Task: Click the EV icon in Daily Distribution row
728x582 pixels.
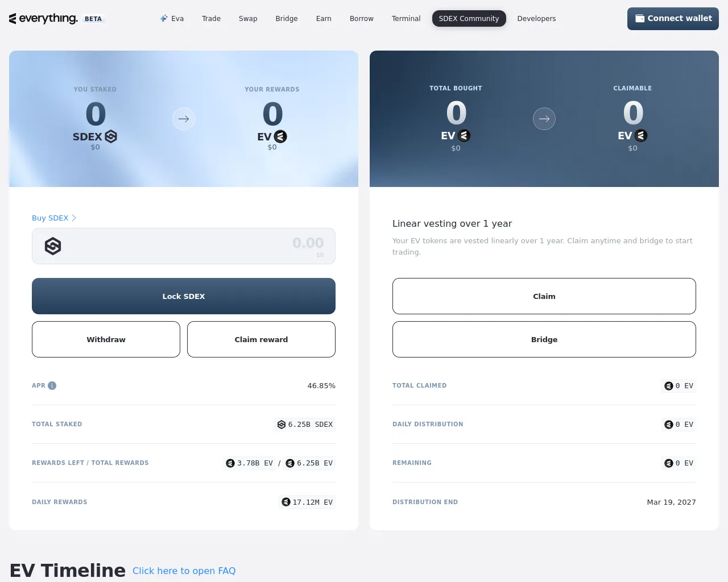Action: [x=669, y=425]
